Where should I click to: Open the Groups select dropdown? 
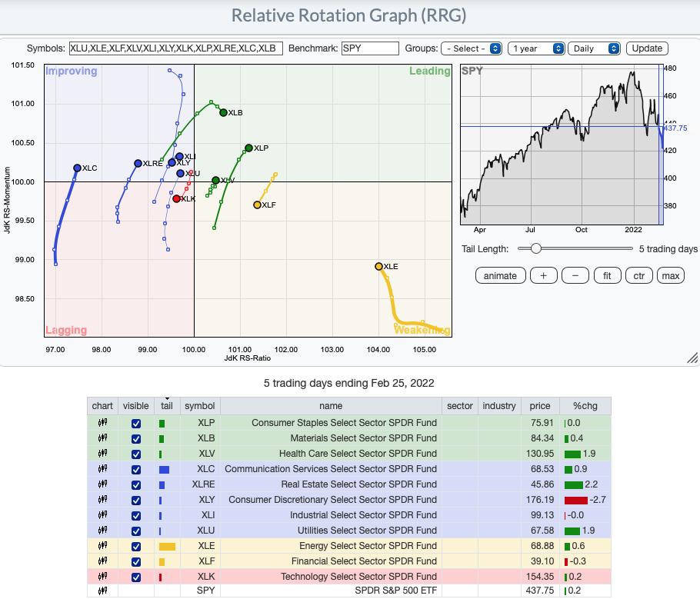[x=471, y=48]
